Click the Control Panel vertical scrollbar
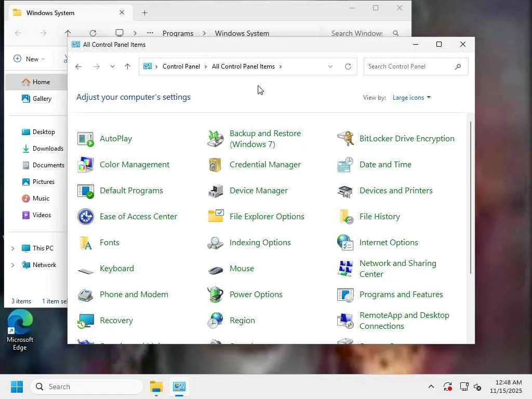The width and height of the screenshot is (532, 399). [x=470, y=197]
